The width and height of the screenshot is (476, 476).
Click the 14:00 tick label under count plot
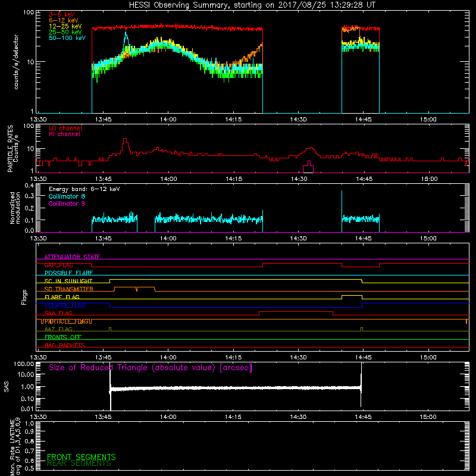[x=168, y=120]
